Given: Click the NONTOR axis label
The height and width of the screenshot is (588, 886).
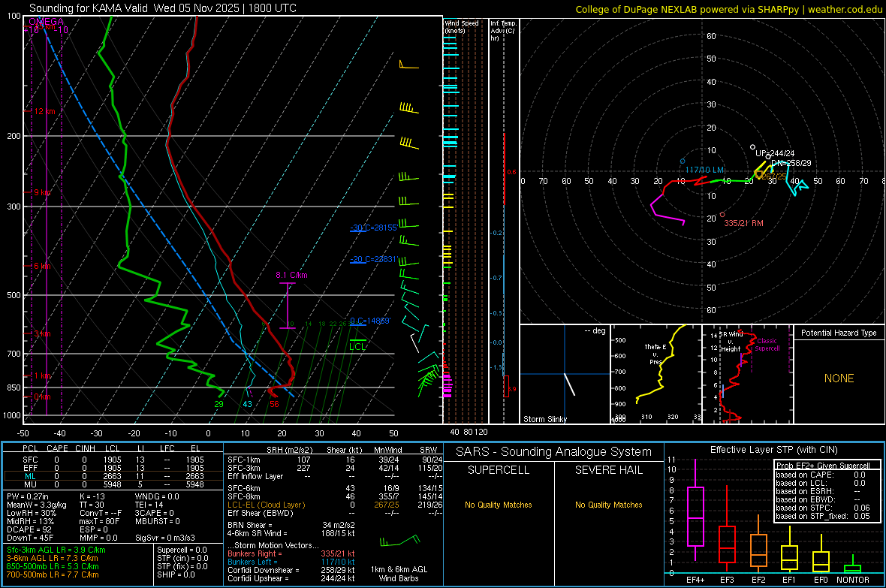Looking at the screenshot, I should [x=853, y=580].
